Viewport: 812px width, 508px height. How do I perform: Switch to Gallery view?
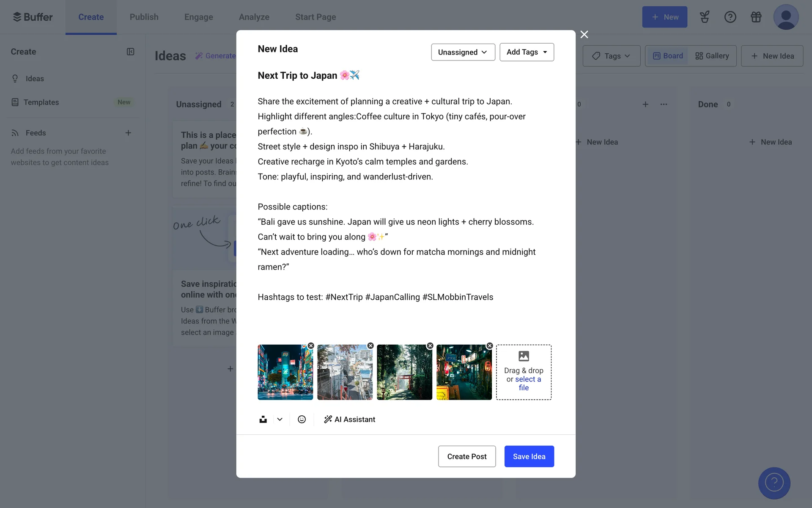tap(712, 56)
